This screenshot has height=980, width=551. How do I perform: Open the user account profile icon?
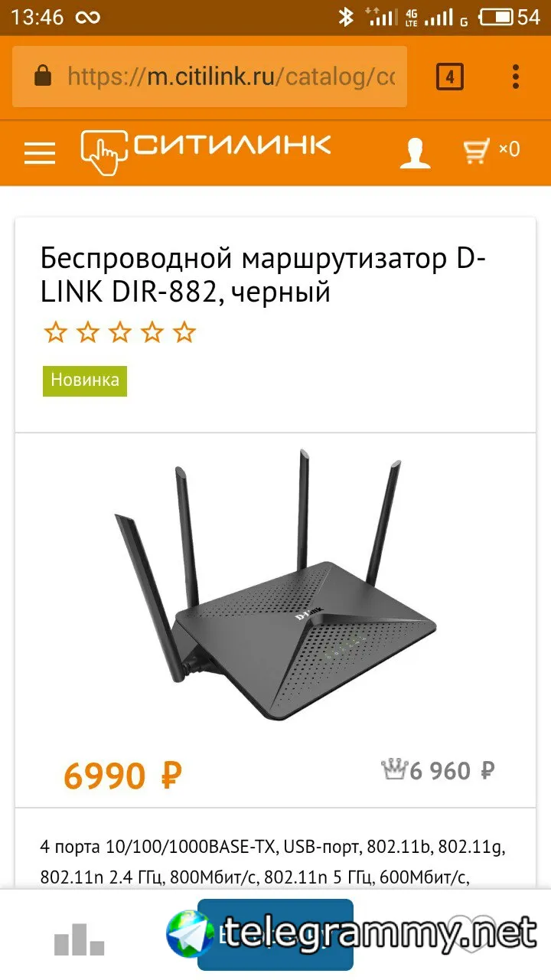416,153
